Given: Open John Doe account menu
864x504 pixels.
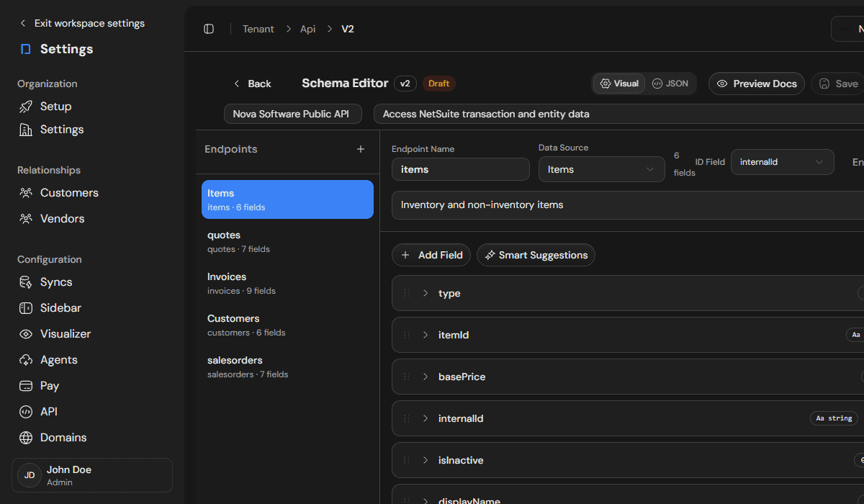Looking at the screenshot, I should (92, 475).
